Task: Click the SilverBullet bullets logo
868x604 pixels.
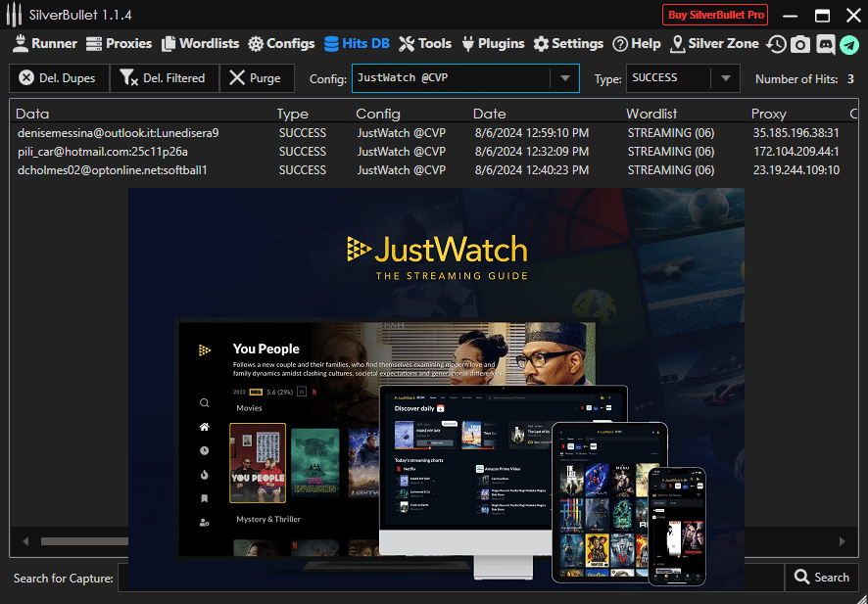Action: tap(14, 15)
